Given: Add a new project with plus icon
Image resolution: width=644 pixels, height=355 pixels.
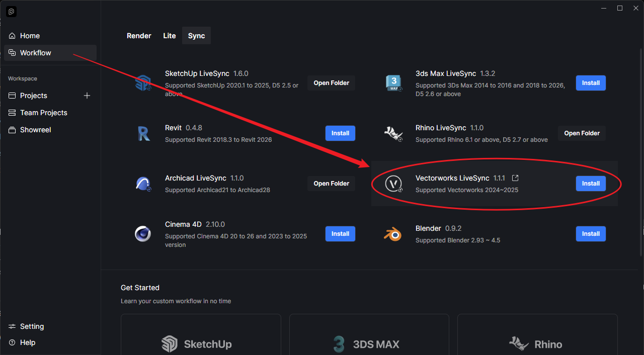Looking at the screenshot, I should pyautogui.click(x=87, y=96).
